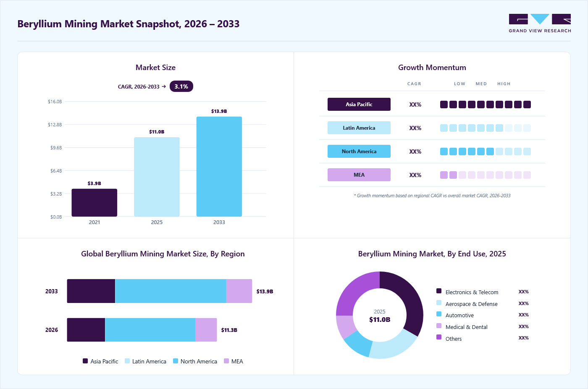Click the Market Size chart title
588x389 pixels.
click(x=155, y=68)
